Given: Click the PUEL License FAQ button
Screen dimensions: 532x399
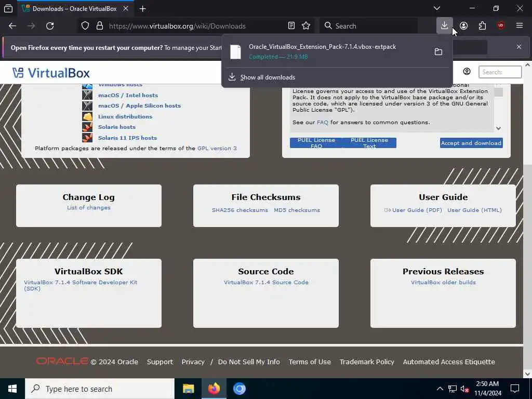Looking at the screenshot, I should [316, 143].
